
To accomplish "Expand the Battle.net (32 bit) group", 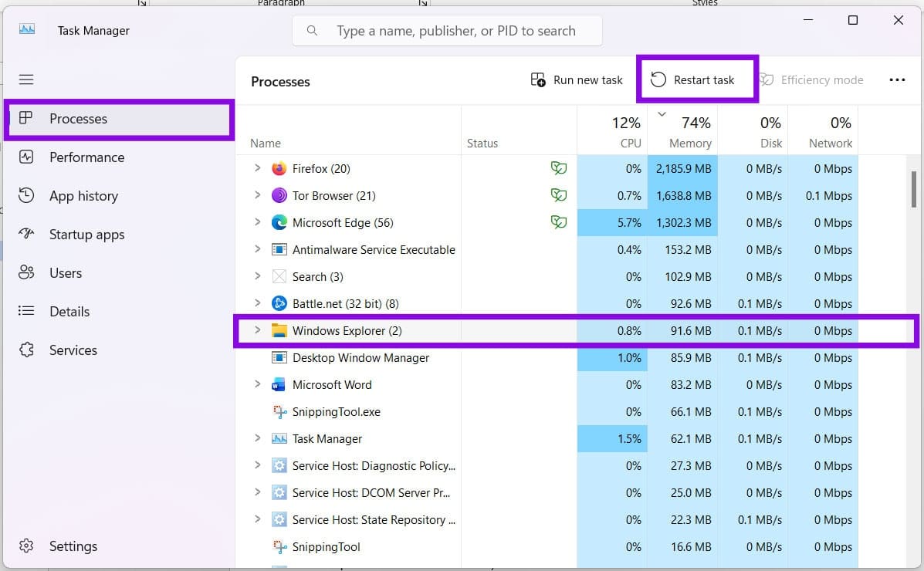I will (x=258, y=303).
